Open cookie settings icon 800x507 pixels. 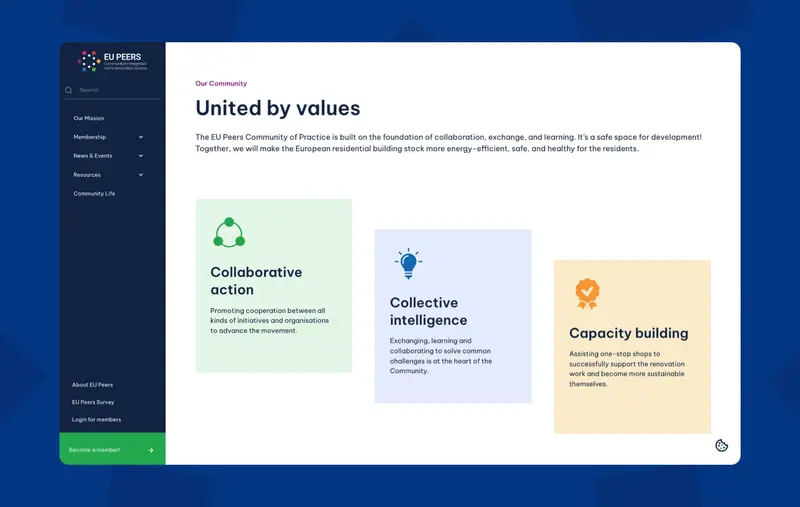click(721, 446)
